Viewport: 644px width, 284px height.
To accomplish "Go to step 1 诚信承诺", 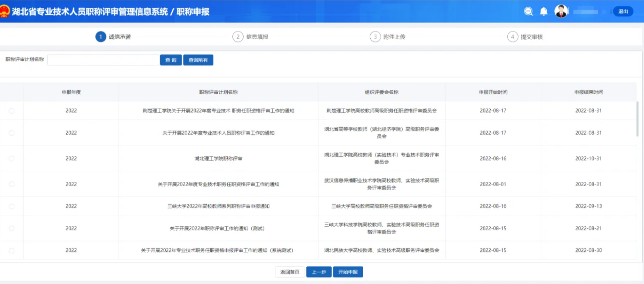I will [113, 37].
